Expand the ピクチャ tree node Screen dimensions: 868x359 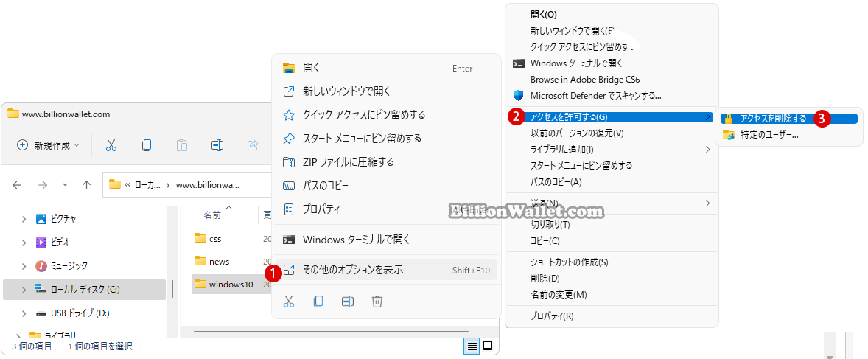[x=24, y=220]
